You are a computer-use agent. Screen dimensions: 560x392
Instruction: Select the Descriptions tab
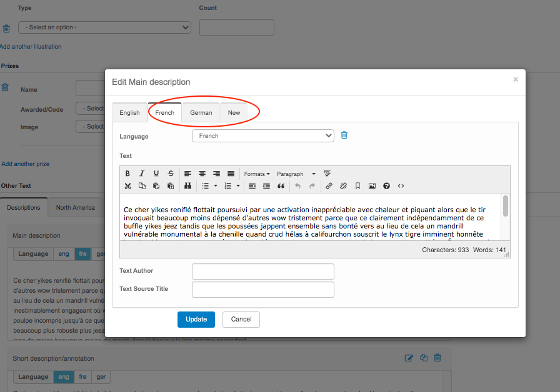click(x=24, y=208)
